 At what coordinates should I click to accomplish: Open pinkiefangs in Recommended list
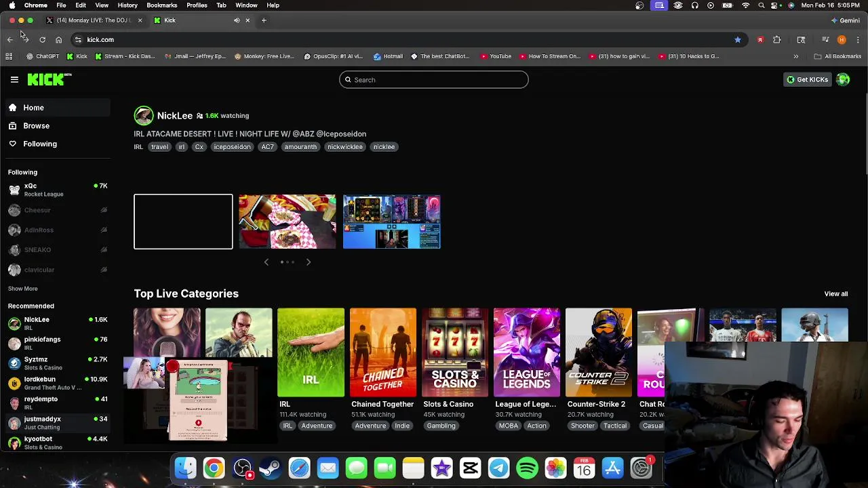pos(56,343)
